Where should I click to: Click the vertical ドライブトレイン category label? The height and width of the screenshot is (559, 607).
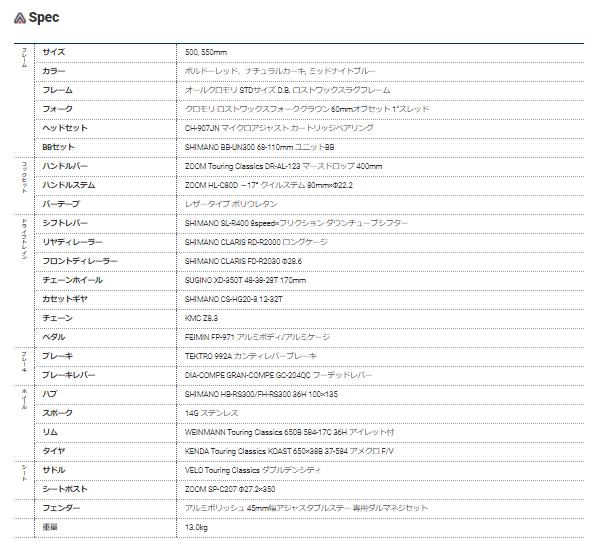[x=24, y=239]
